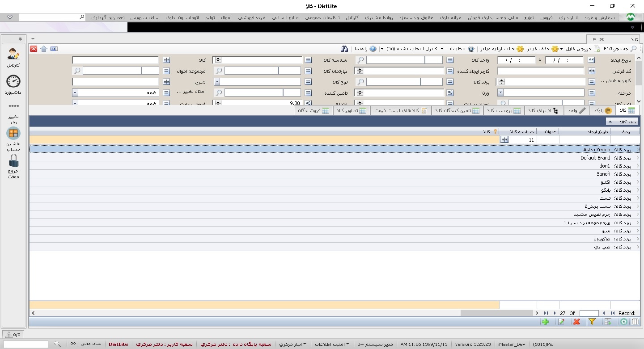
Task: Toggle the operator button beside تاریخ ایجاد
Action: (x=591, y=60)
